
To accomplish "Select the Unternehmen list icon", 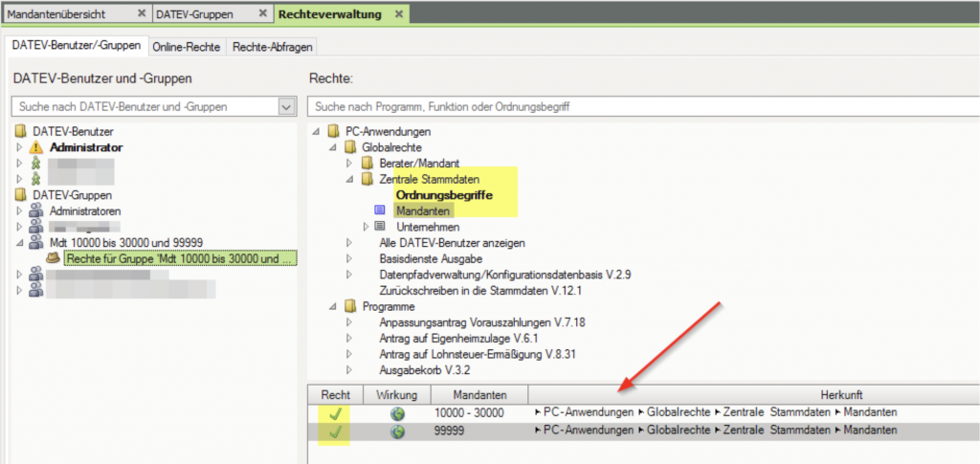I will 379,227.
